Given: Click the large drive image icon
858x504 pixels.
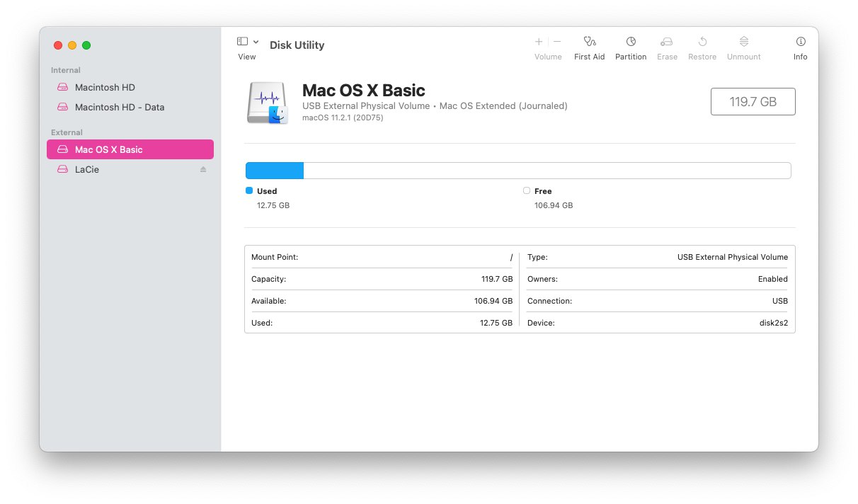Looking at the screenshot, I should (268, 103).
